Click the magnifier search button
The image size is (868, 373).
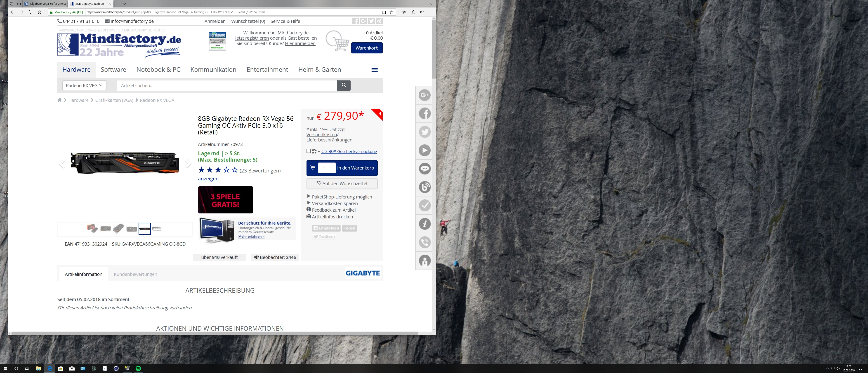tap(344, 85)
